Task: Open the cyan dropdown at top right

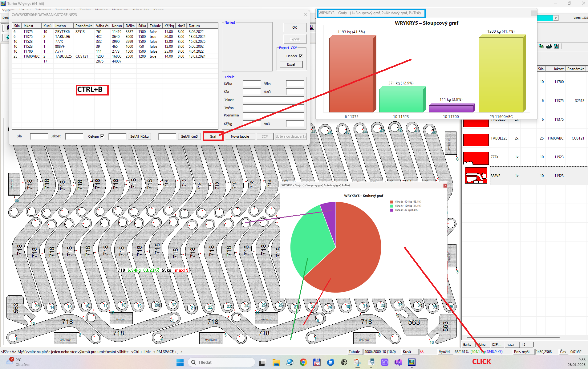Action: click(556, 18)
